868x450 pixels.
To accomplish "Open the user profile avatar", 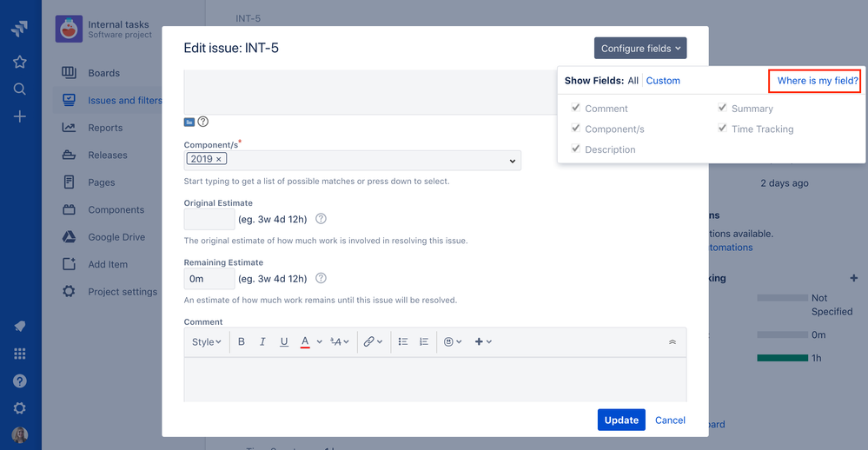I will (19, 435).
